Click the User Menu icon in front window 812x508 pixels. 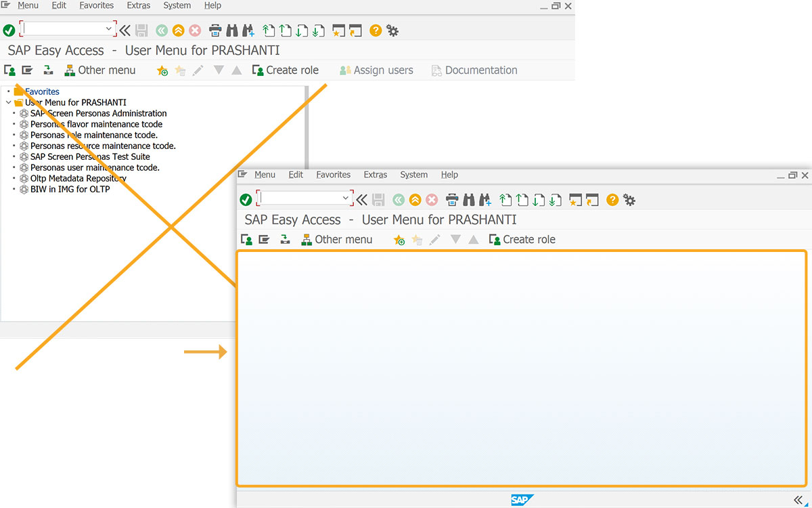pyautogui.click(x=246, y=240)
